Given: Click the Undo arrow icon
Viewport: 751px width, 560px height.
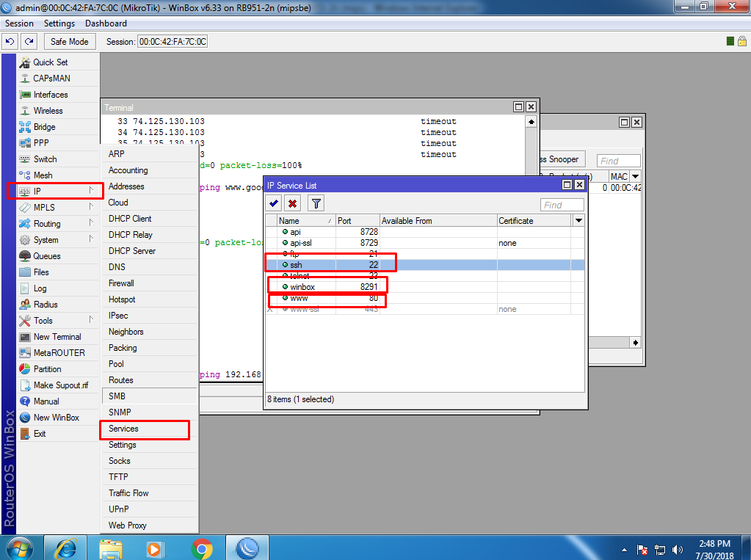Looking at the screenshot, I should click(x=10, y=42).
